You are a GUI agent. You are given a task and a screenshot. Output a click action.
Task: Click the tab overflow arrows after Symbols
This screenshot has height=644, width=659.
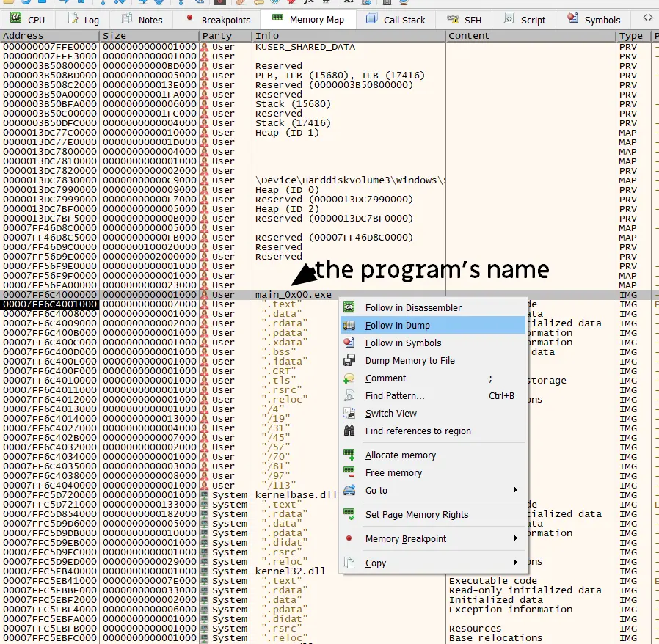(x=647, y=18)
